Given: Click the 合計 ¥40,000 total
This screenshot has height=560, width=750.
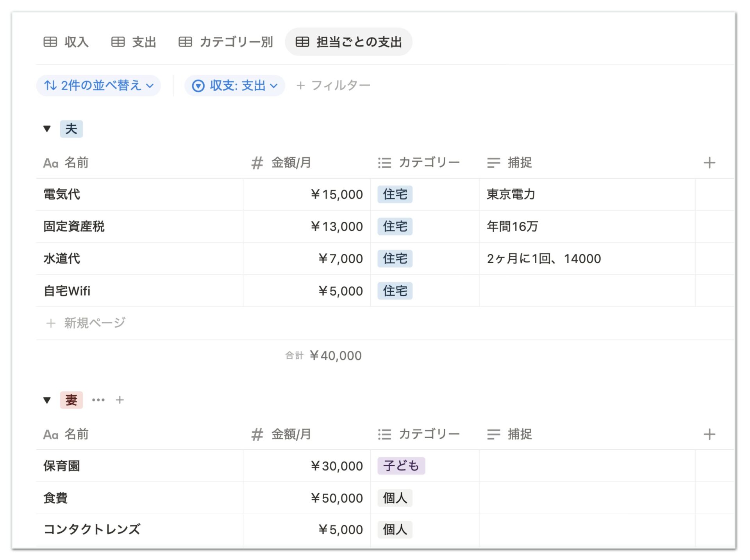Looking at the screenshot, I should [x=323, y=355].
